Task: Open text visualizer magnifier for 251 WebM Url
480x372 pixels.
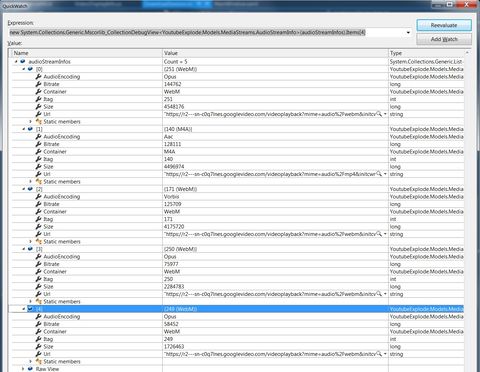Action: coord(379,114)
